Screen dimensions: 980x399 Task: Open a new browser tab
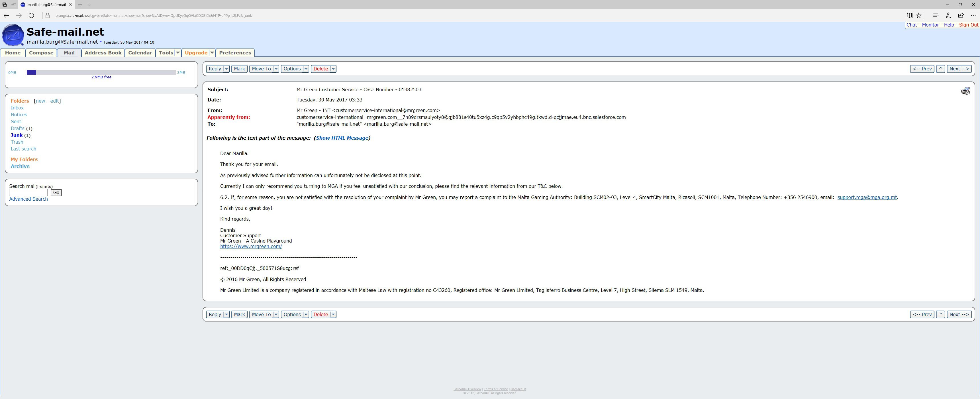[80, 5]
